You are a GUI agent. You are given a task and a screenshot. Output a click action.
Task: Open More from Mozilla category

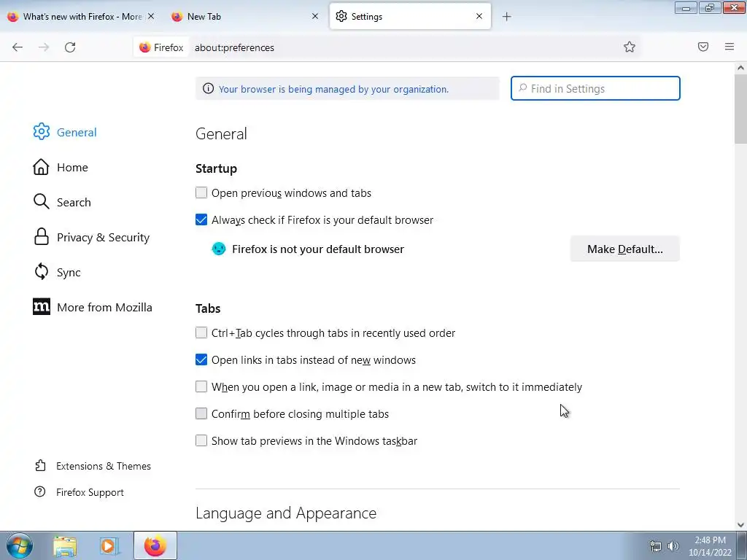coord(104,307)
